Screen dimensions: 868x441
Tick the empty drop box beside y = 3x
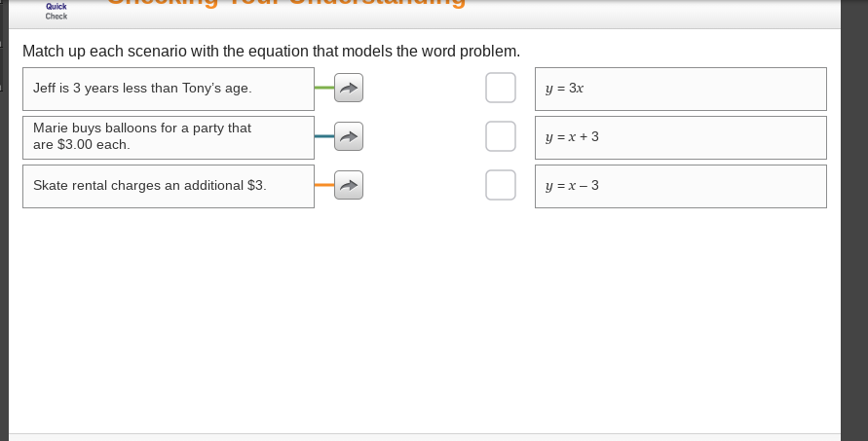[501, 88]
